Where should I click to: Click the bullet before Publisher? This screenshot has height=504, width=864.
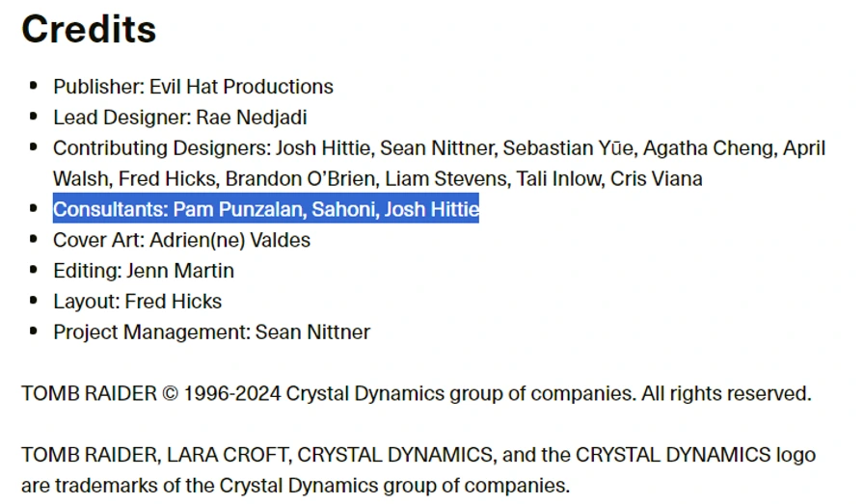(35, 86)
